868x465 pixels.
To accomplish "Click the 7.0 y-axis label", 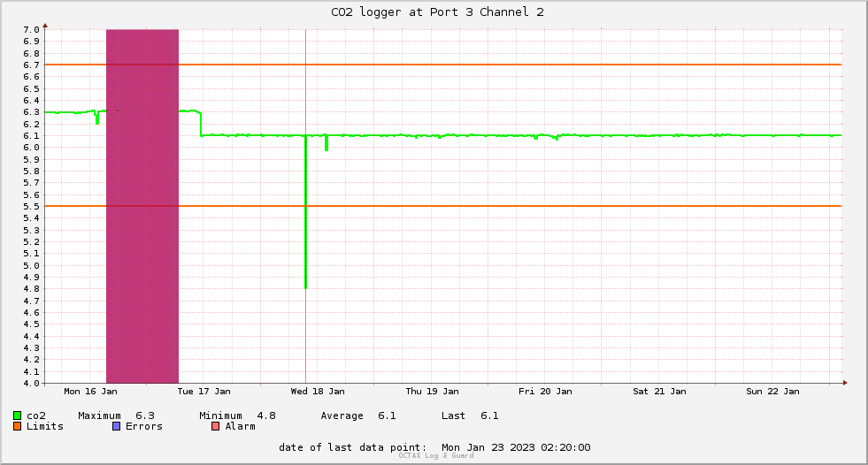I will pos(31,29).
